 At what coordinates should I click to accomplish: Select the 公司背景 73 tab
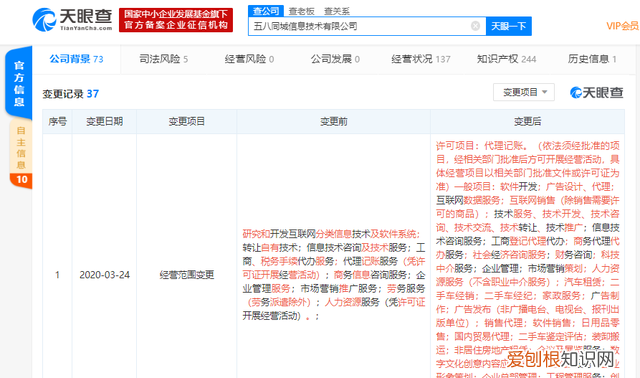click(76, 59)
